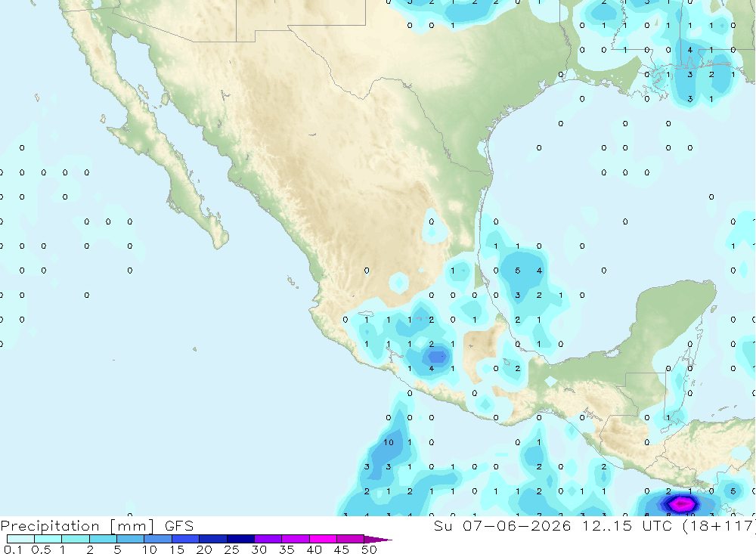This screenshot has width=756, height=554.
Task: Click the 5–10 mm legend swatch
Action: [x=130, y=539]
